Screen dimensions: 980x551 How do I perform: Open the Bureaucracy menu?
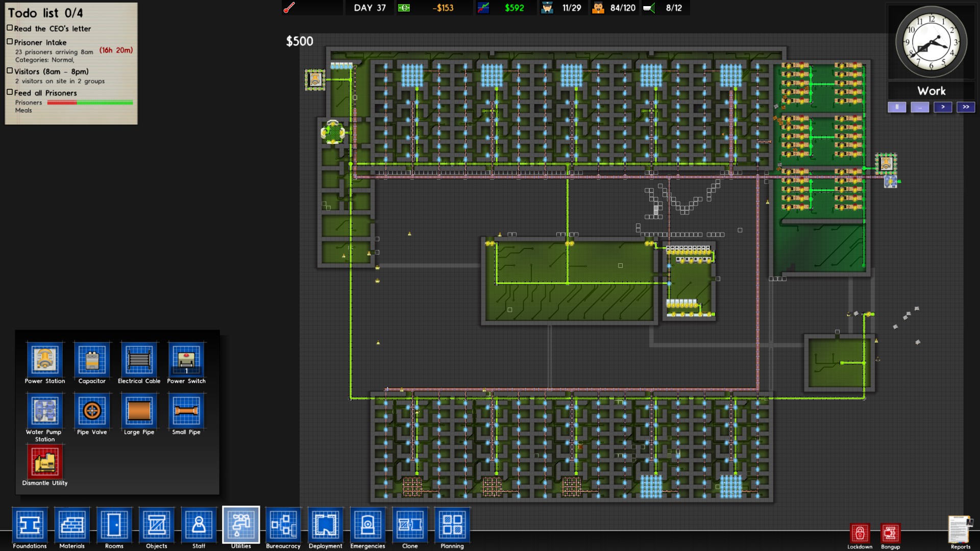(283, 524)
